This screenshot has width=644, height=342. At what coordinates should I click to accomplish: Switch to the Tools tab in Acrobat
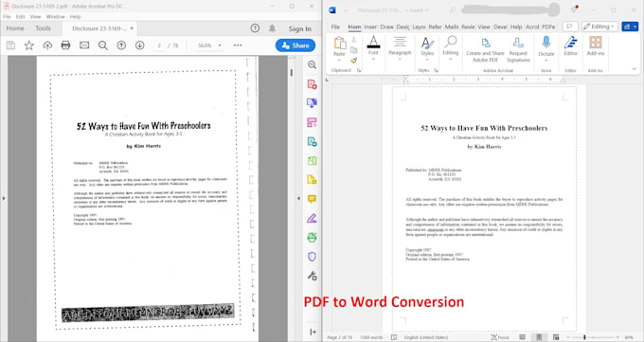44,28
